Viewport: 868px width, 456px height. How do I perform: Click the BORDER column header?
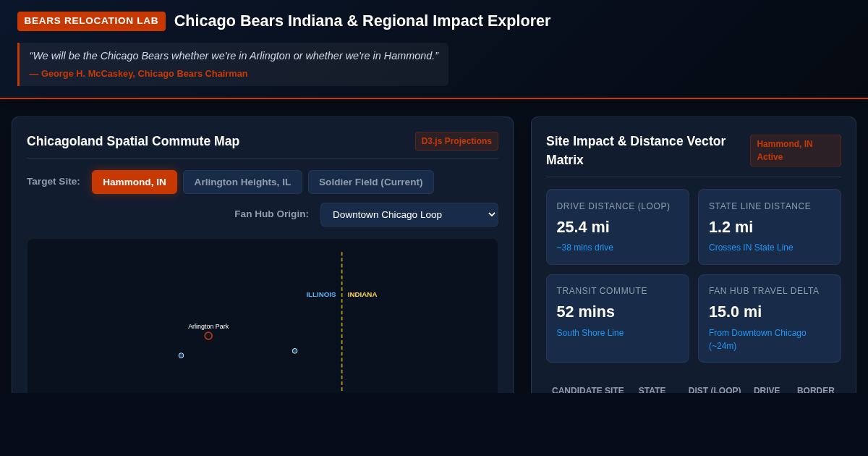816,391
